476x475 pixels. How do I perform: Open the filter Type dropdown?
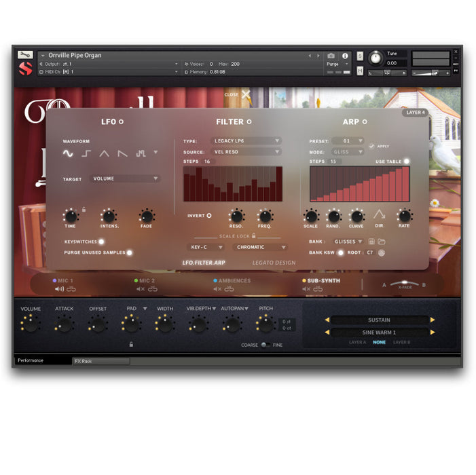[246, 141]
